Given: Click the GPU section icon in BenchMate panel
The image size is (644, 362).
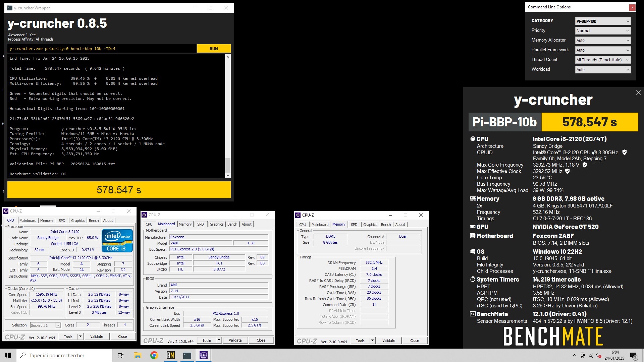Looking at the screenshot, I should click(473, 227).
